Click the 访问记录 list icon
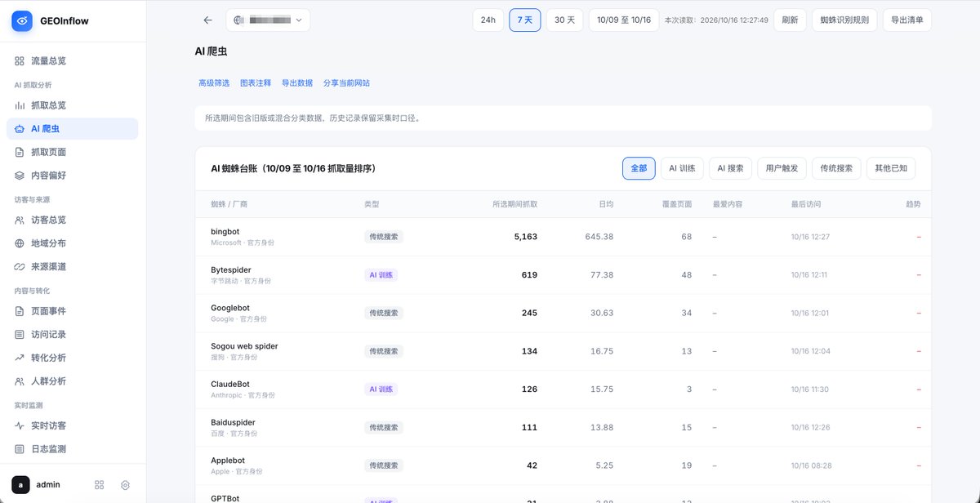Screen dimensions: 980x503 20,335
